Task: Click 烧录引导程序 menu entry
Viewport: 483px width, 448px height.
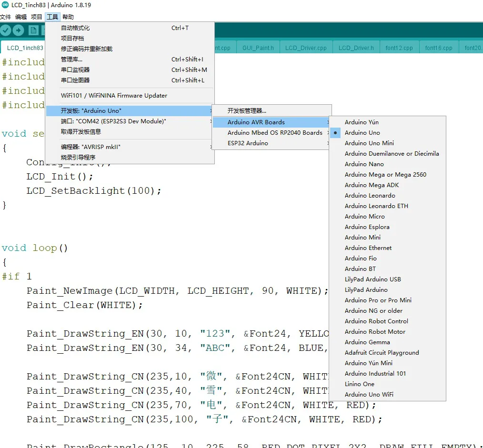Action: (130, 157)
